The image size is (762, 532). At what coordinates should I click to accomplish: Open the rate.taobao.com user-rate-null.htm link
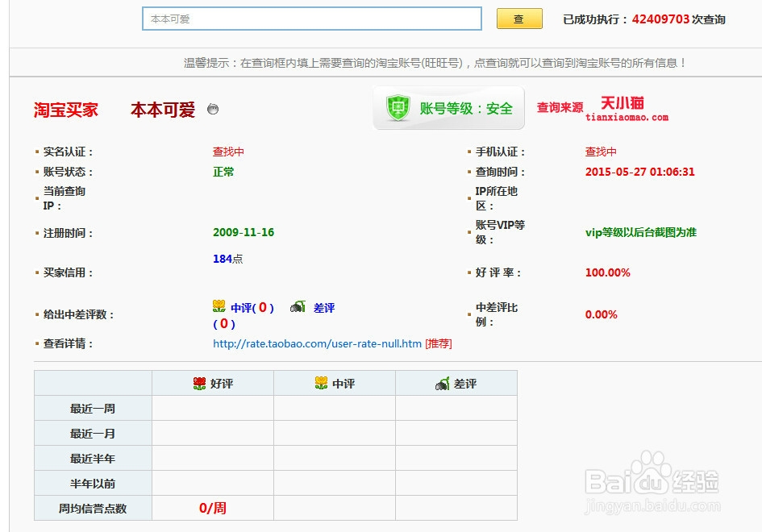point(317,343)
